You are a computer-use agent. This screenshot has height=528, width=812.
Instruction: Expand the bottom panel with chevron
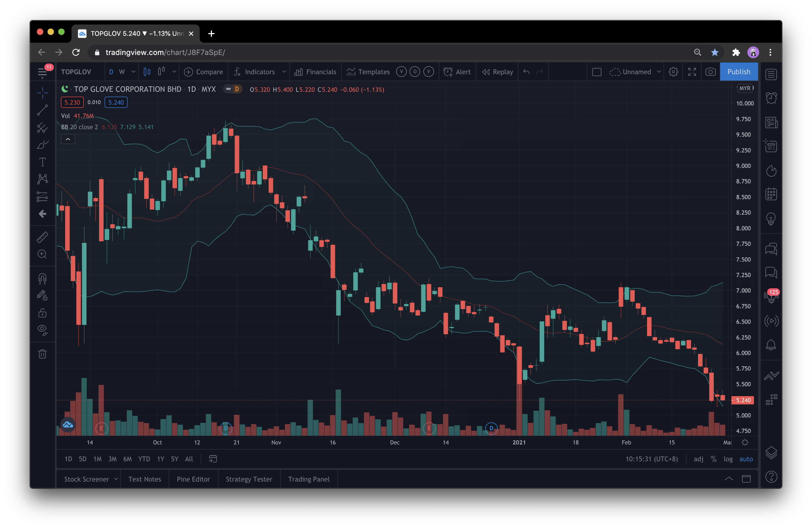click(729, 479)
